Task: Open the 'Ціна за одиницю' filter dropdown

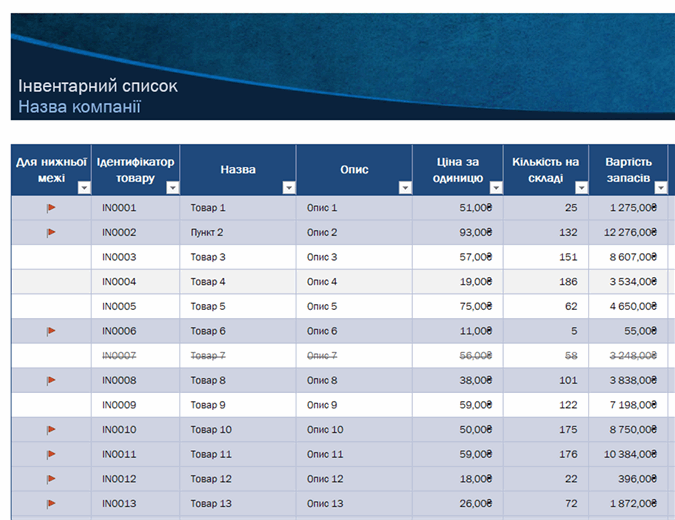Action: tap(495, 187)
